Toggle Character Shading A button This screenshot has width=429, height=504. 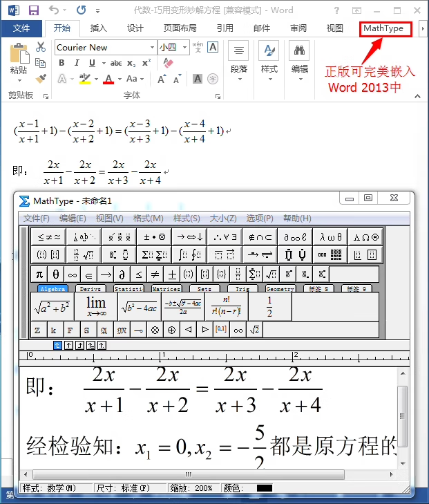coord(198,79)
